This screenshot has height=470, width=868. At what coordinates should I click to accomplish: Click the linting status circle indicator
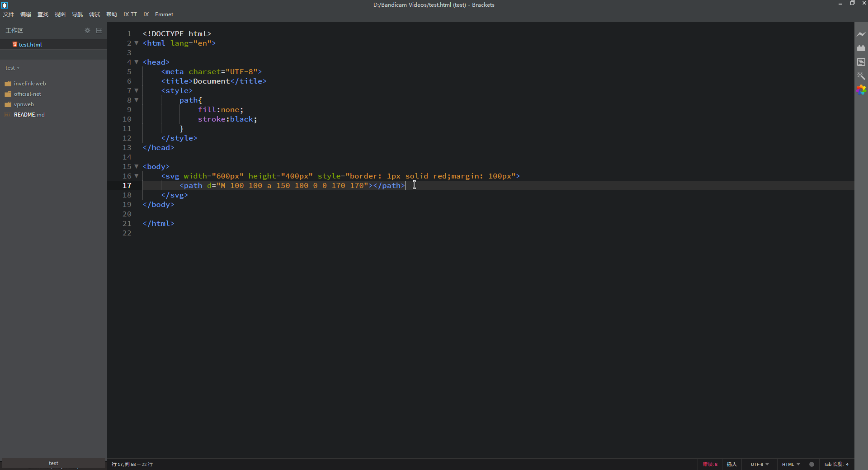click(x=811, y=464)
